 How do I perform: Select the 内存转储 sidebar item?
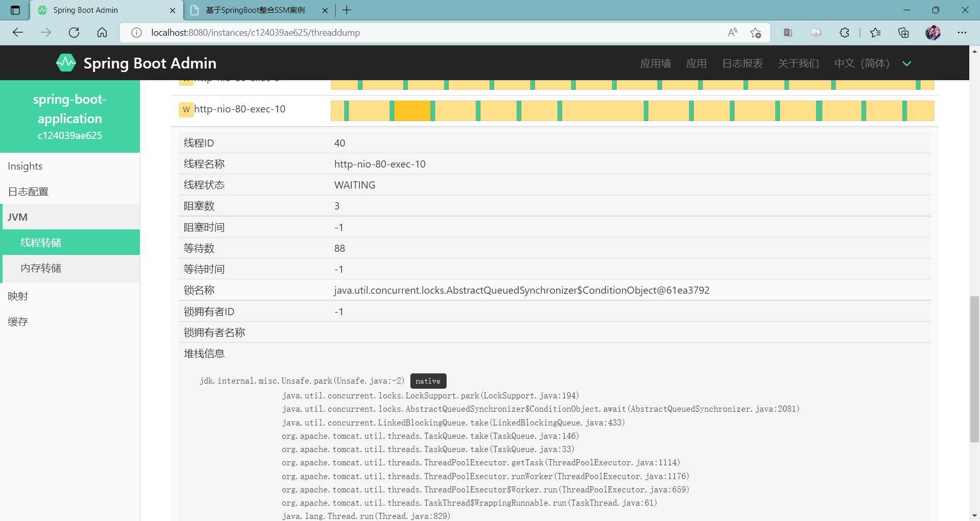(71, 268)
